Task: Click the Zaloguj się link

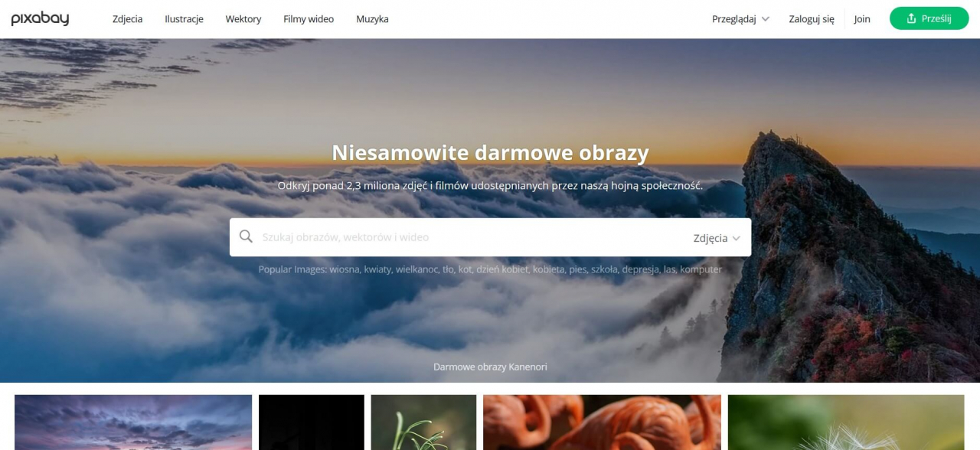Action: (x=811, y=19)
